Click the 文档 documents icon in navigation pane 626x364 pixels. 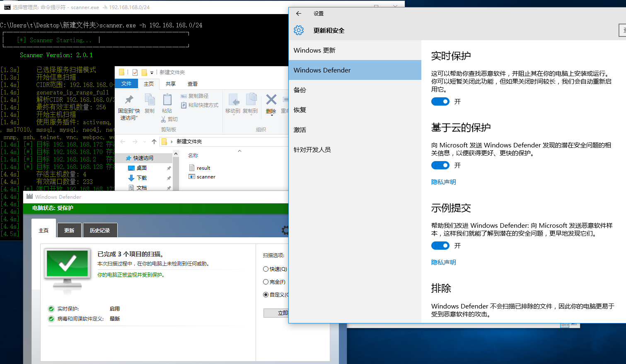pyautogui.click(x=131, y=188)
